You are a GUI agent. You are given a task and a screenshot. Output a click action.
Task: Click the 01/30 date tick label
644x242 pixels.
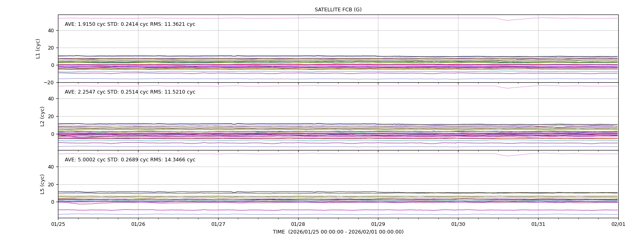pos(458,224)
